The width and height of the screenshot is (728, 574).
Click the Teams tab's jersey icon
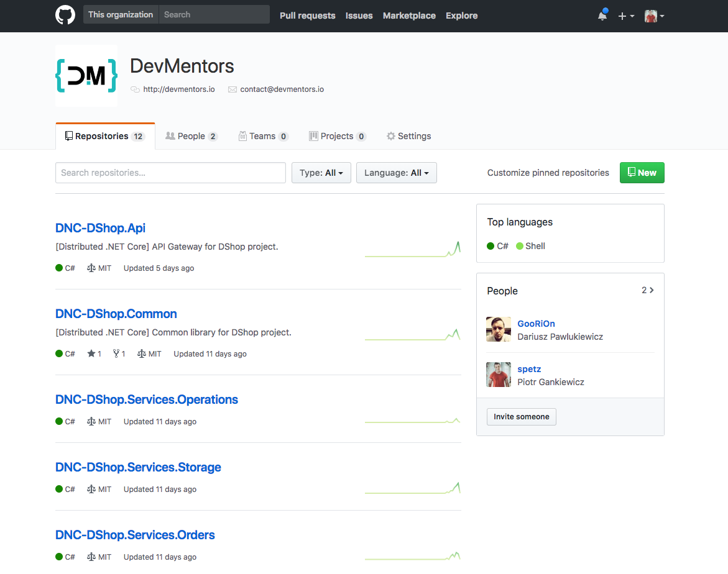[x=242, y=136]
